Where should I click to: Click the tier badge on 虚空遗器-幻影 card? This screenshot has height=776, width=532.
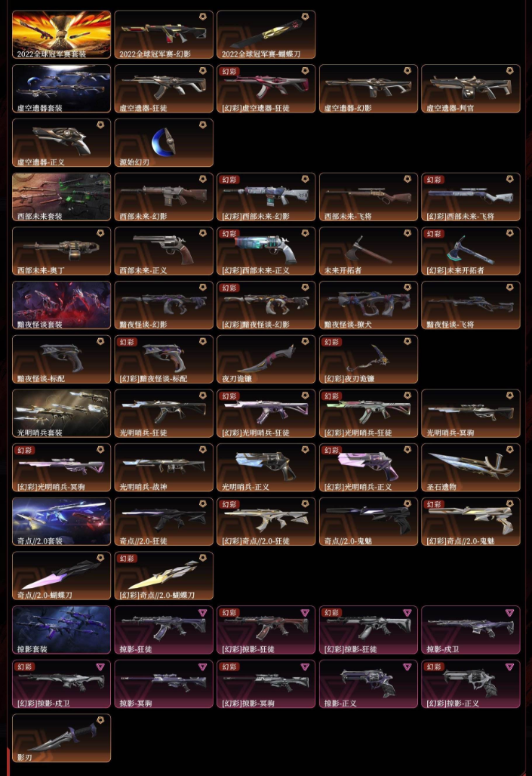407,71
